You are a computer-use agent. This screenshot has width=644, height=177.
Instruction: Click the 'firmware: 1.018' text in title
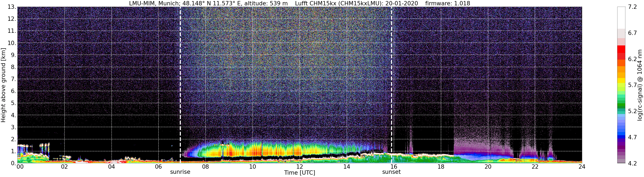click(x=448, y=3)
